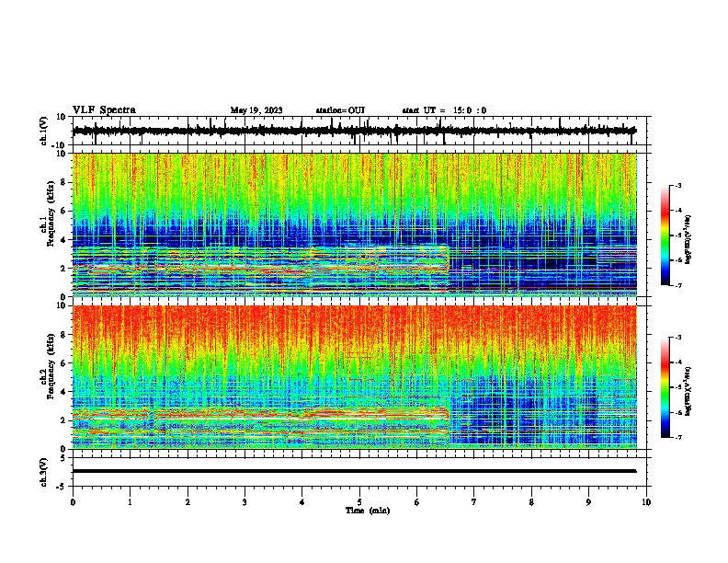Click inside the ch.2 frequency spectrogram
Screen dimensions: 728x563
point(355,377)
